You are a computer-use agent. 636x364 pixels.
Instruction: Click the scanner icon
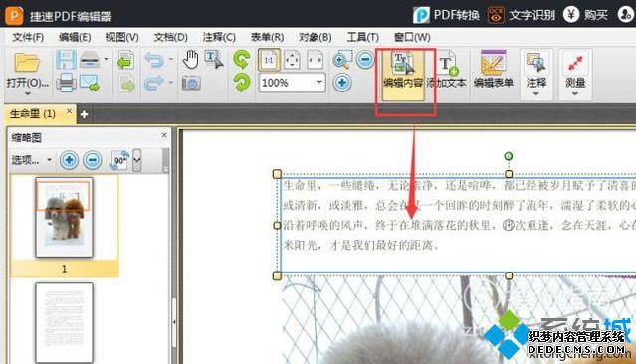[90, 60]
